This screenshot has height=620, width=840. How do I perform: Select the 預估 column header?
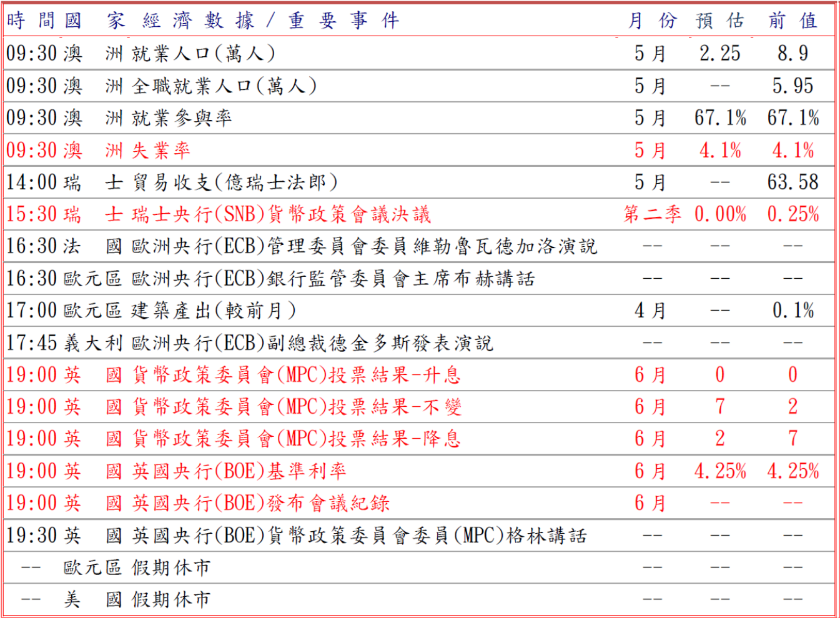click(x=720, y=21)
